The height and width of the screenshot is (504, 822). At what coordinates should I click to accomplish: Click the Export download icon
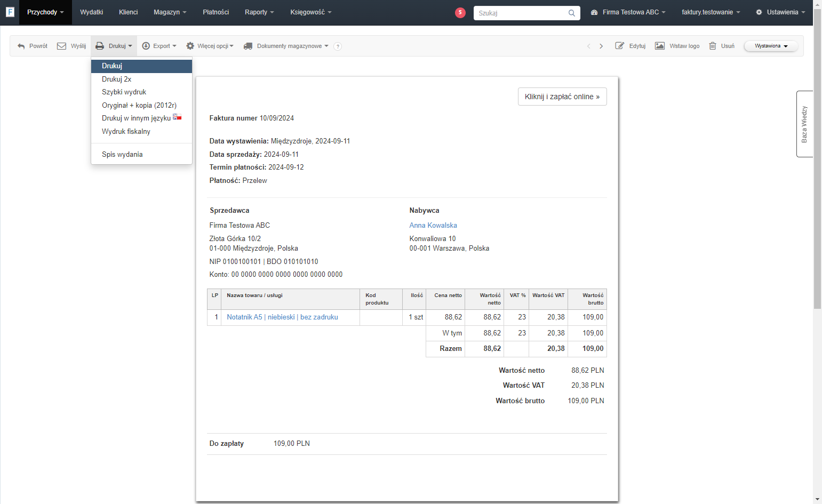146,46
